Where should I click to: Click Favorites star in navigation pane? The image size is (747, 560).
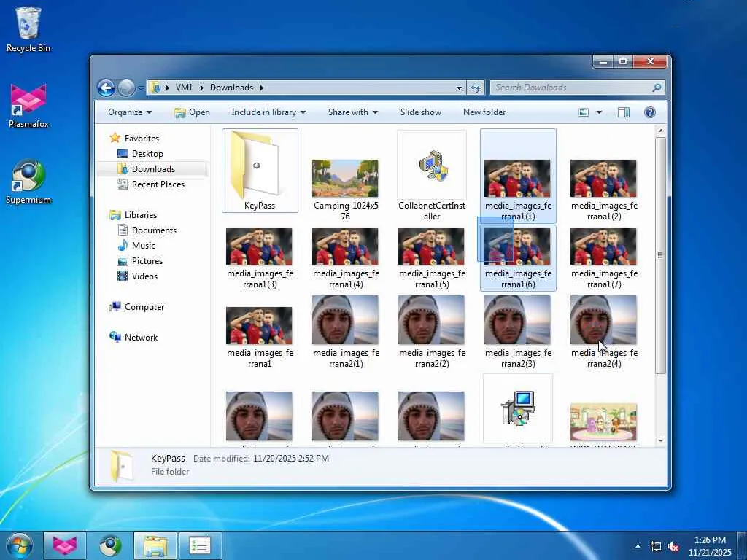point(115,138)
